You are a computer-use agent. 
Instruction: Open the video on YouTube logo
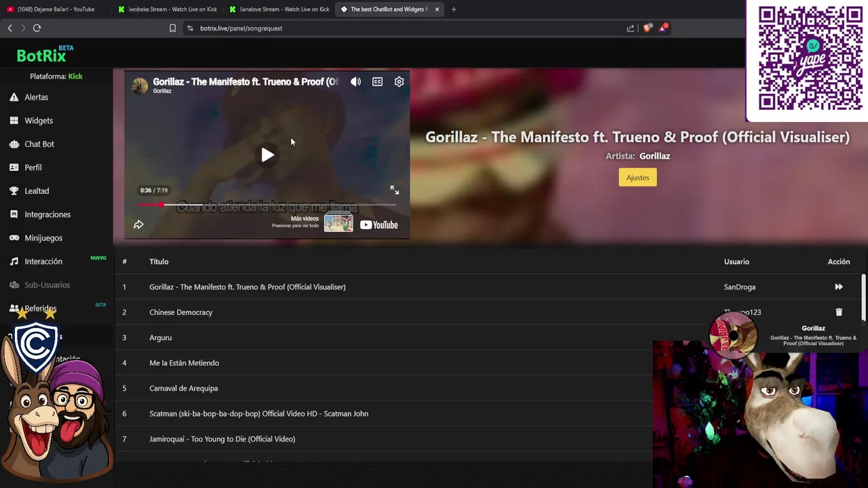tap(378, 225)
